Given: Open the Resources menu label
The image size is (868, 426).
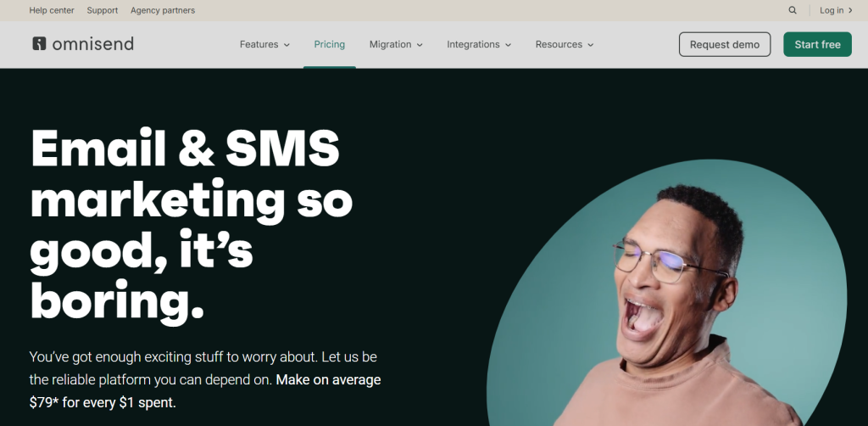Looking at the screenshot, I should click(x=559, y=44).
